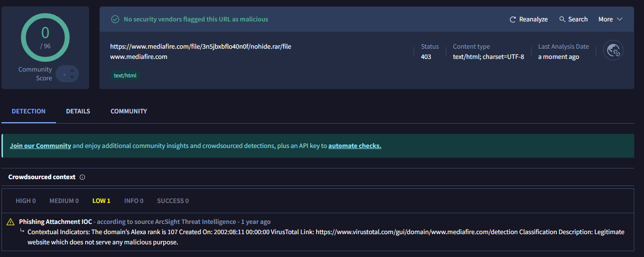Select the SUCCESS 0 severity filter
This screenshot has height=257, width=644.
(173, 201)
